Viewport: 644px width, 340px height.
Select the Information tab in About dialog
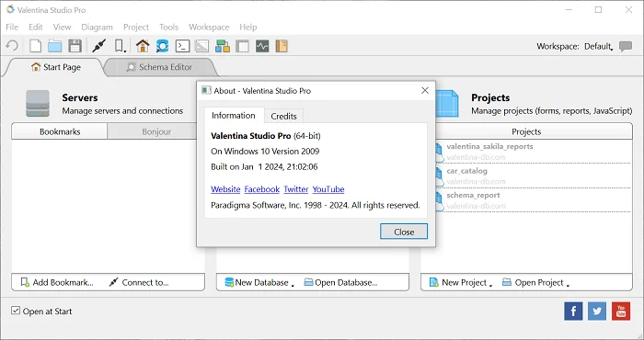click(x=234, y=116)
